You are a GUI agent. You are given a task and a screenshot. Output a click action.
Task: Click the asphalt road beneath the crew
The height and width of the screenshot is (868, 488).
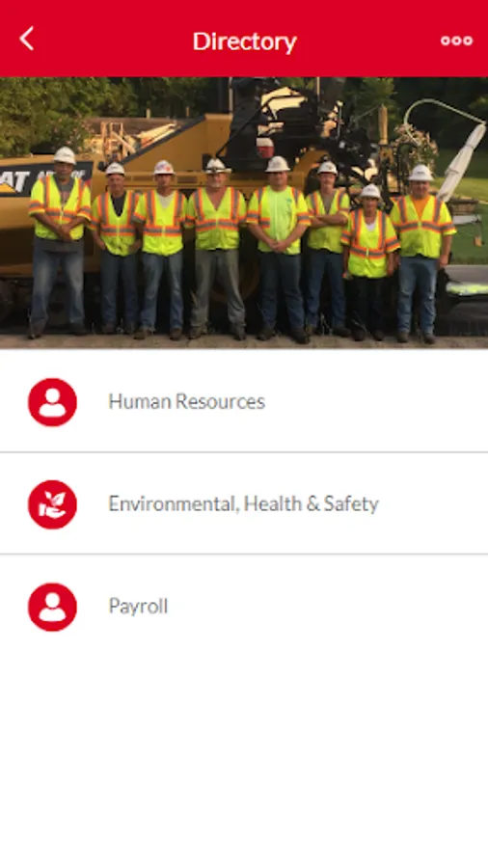tap(244, 342)
